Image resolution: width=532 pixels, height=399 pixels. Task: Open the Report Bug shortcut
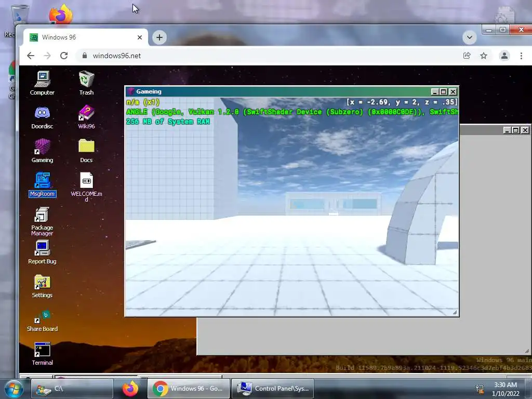point(42,252)
